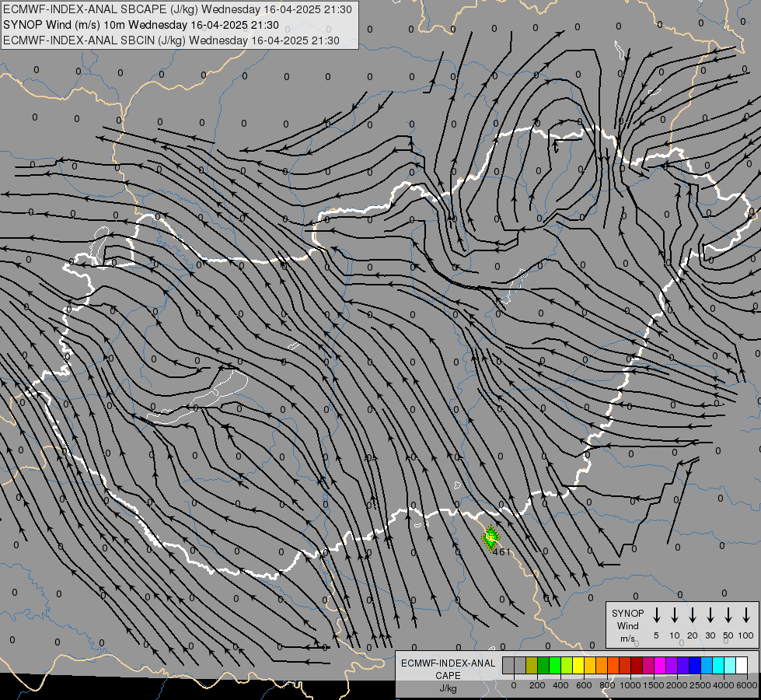Select the bright green CAPE swatch
This screenshot has height=700, width=761.
click(555, 666)
